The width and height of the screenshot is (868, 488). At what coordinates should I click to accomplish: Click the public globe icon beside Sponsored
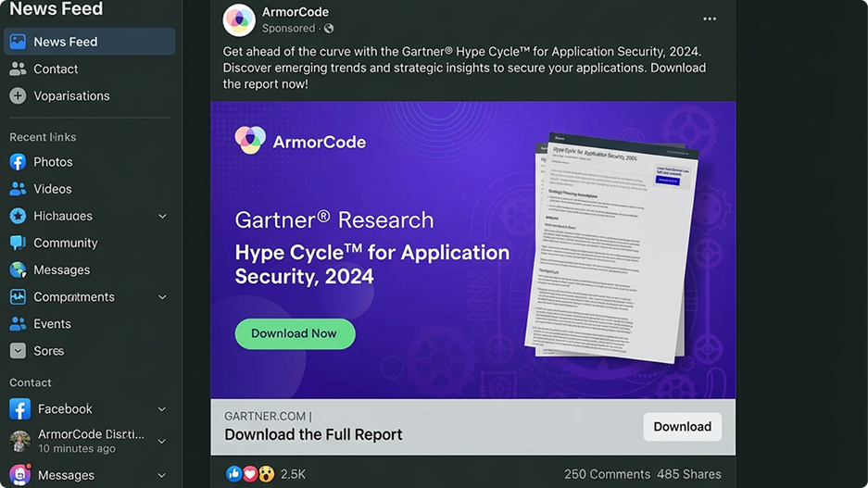pyautogui.click(x=329, y=28)
